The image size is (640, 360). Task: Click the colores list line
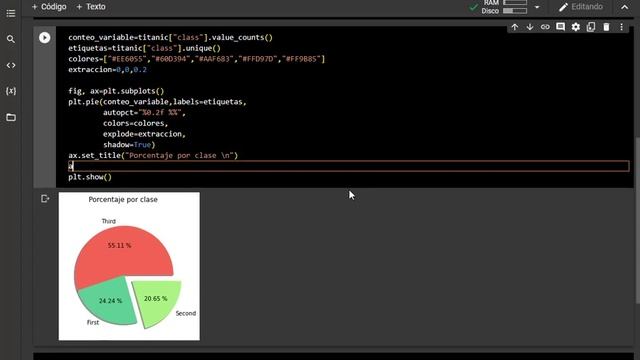196,59
